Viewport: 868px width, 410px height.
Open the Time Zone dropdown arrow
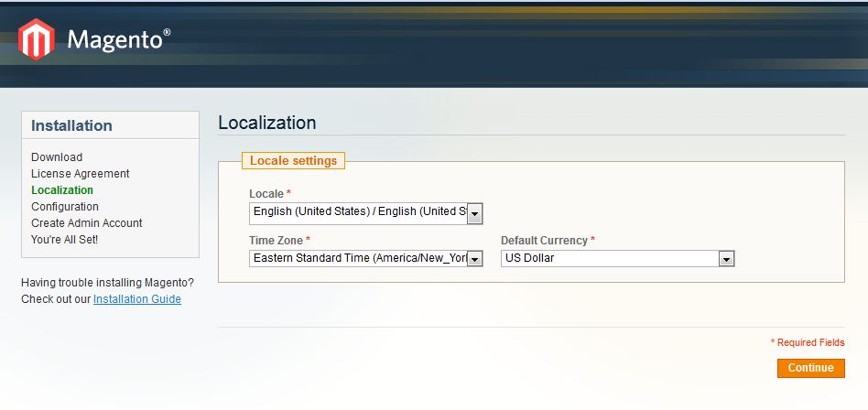pos(474,258)
